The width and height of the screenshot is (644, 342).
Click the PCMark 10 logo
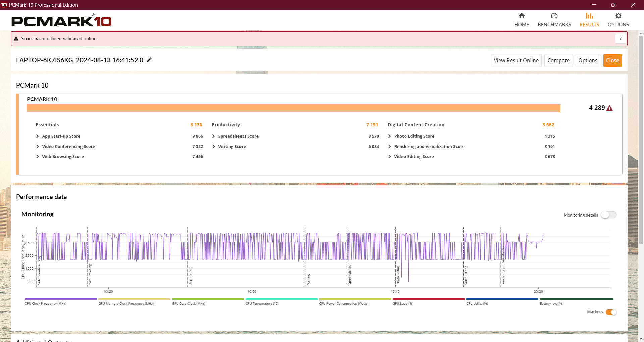pyautogui.click(x=61, y=21)
